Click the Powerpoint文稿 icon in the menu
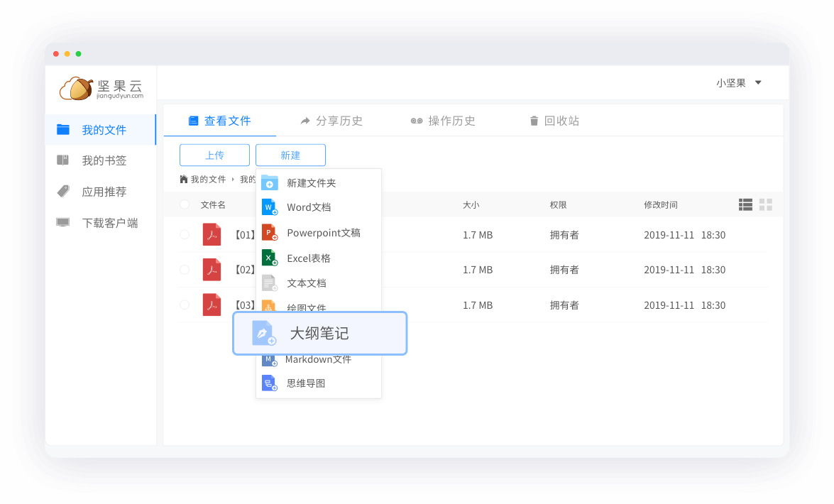 pyautogui.click(x=270, y=233)
